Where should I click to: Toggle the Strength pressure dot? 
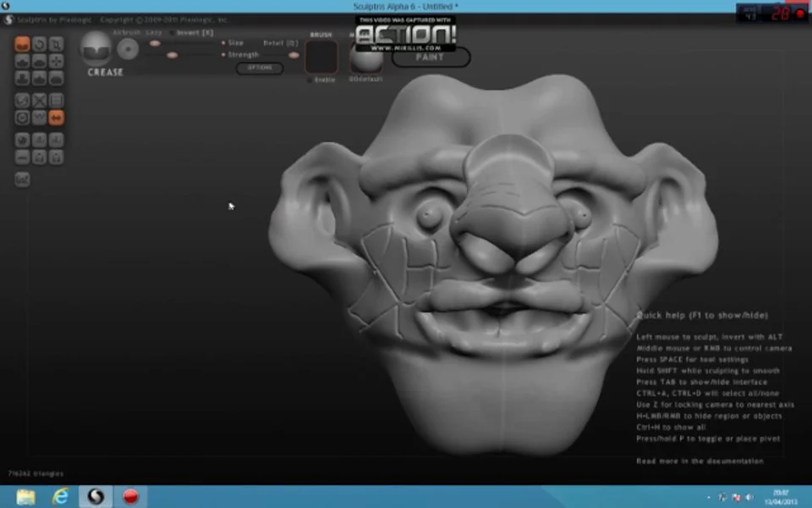click(223, 54)
